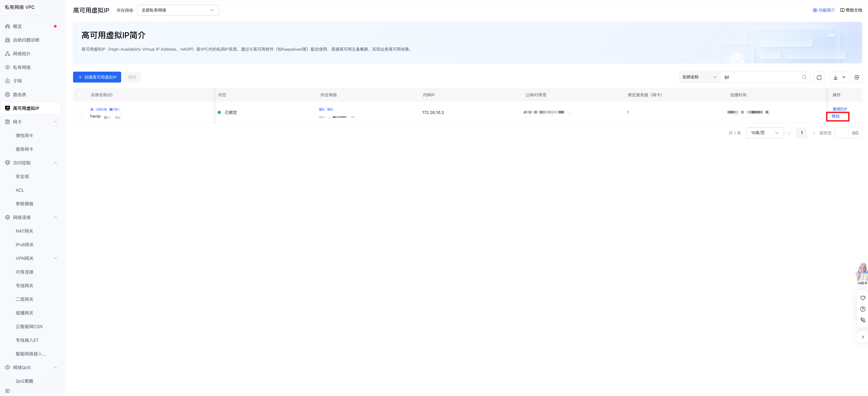868x396 pixels.
Task: Open 安全组 in sidebar
Action: point(22,177)
